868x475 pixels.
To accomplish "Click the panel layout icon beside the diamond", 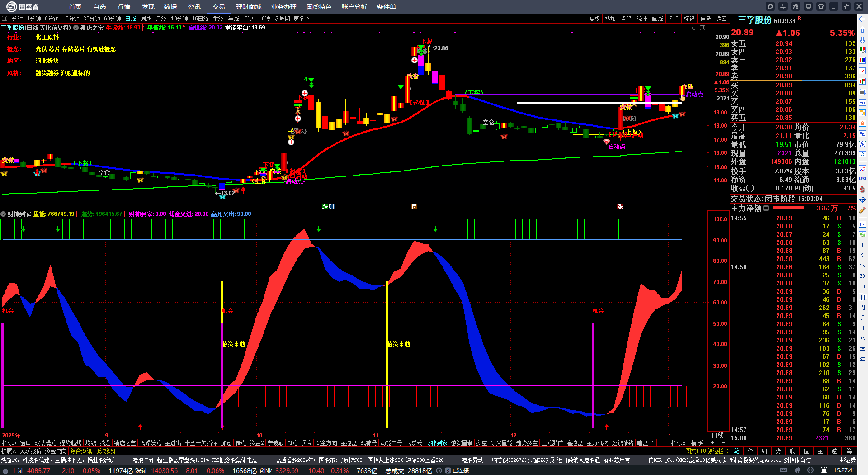I will pos(703,28).
